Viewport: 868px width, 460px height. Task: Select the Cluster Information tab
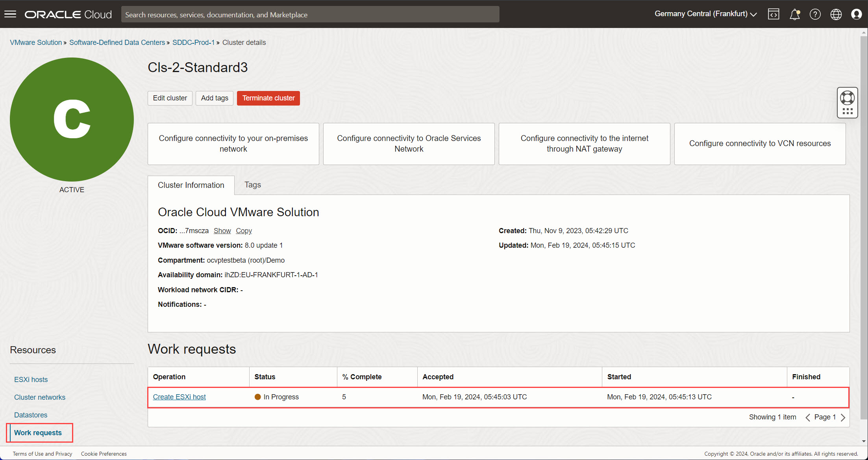point(191,185)
